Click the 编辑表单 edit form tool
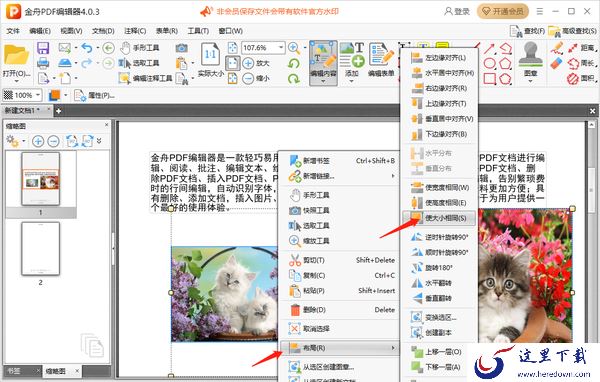 click(381, 61)
